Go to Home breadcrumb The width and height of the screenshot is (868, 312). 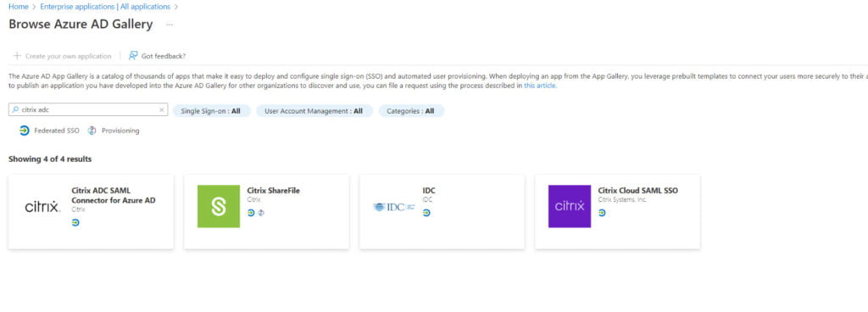click(x=19, y=7)
